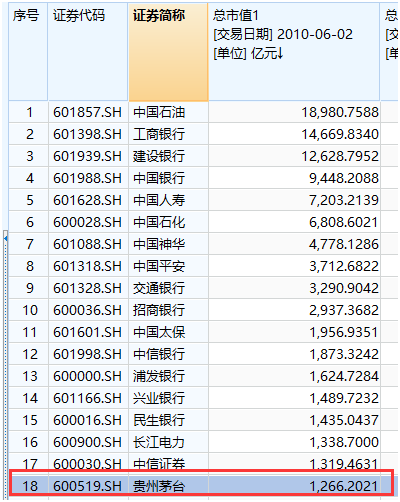Select cell 中信银行

(168, 354)
